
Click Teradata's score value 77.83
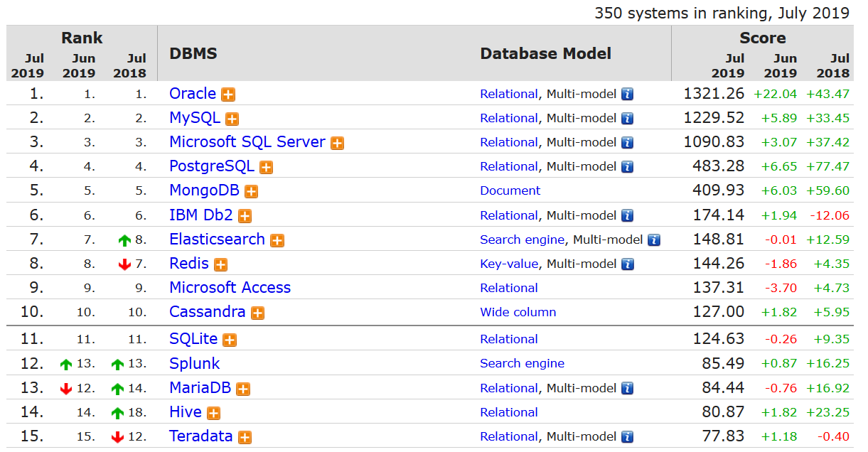point(722,436)
